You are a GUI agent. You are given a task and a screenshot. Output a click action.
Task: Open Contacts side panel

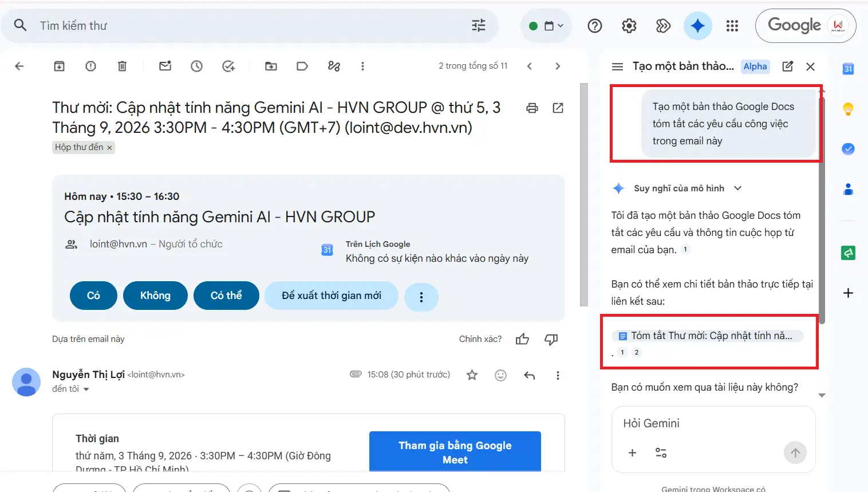(x=849, y=189)
